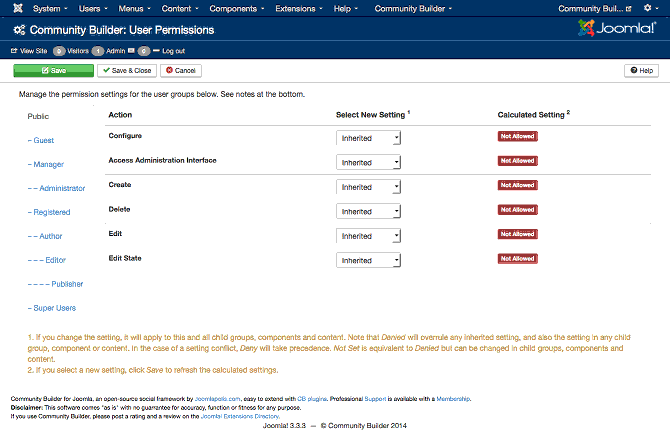Open the Extensions menu
670x445 pixels.
[x=299, y=9]
